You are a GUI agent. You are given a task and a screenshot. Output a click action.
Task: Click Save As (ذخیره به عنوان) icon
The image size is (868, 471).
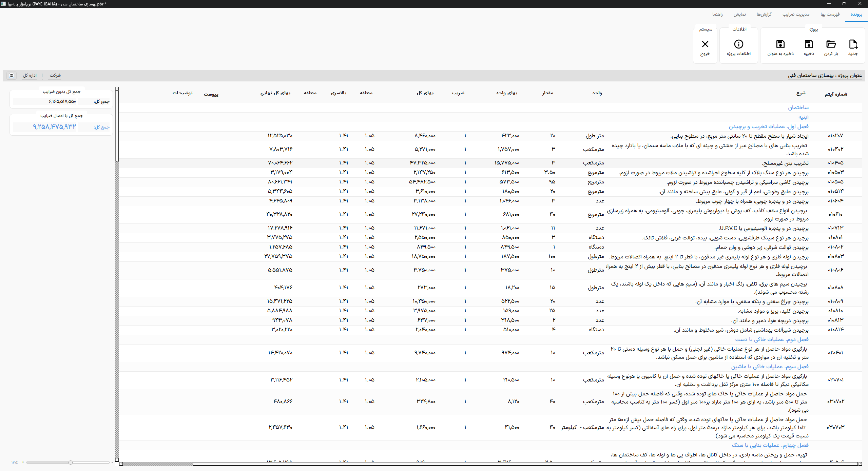pos(780,44)
